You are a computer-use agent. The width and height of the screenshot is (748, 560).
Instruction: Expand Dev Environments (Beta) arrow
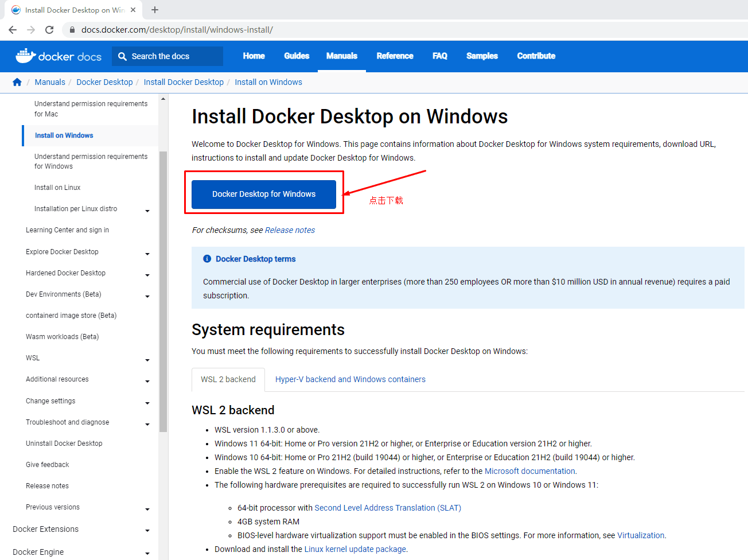tap(147, 296)
